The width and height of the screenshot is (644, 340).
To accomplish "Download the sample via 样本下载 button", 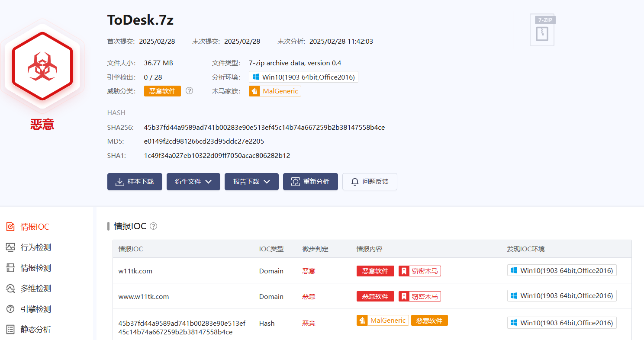I will tap(135, 182).
